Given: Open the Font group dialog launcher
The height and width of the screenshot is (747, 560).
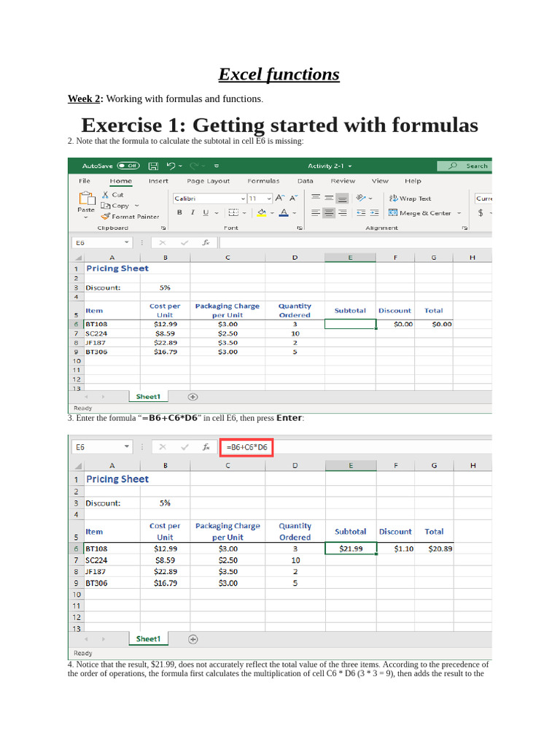Looking at the screenshot, I should [x=300, y=228].
